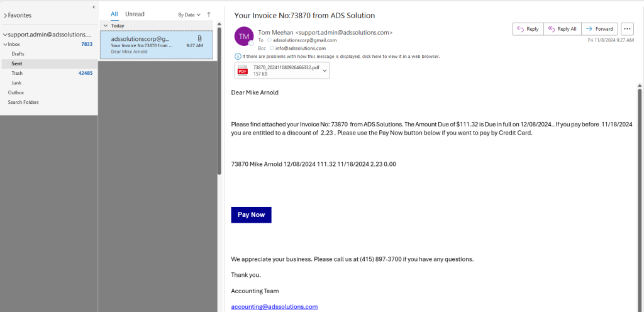Open the Trash folder
This screenshot has height=312, width=644.
[x=17, y=73]
